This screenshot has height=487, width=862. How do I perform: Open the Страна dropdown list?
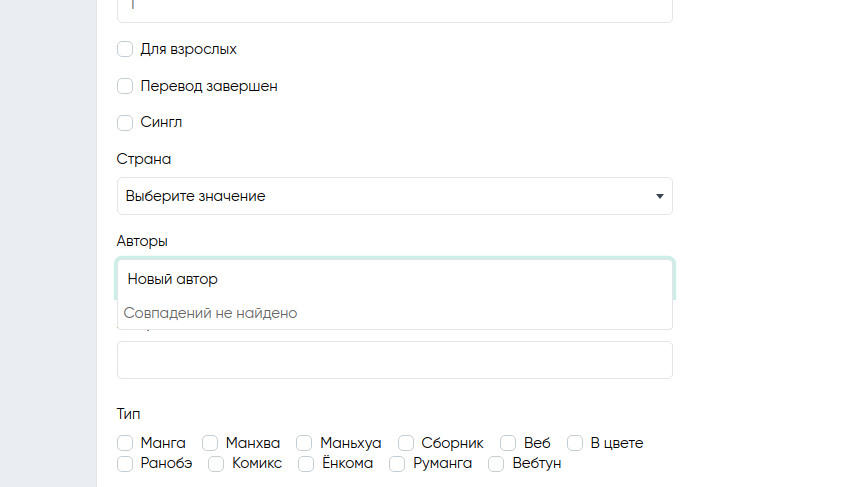[394, 196]
